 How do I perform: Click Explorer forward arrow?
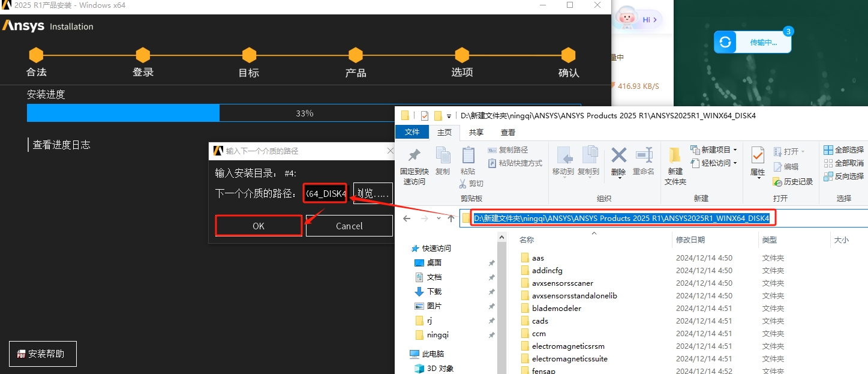coord(424,219)
